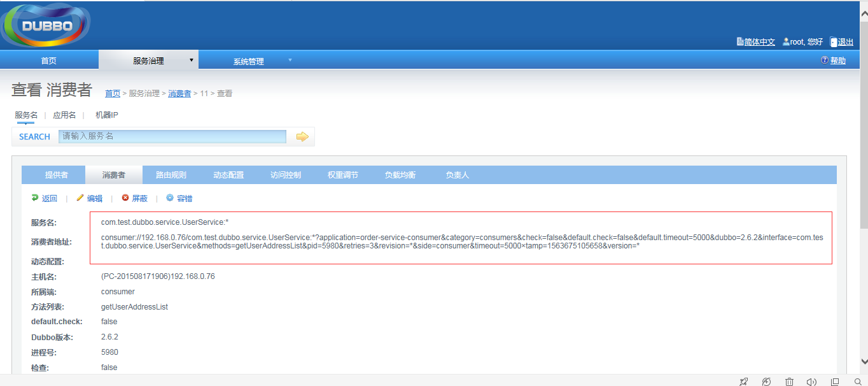The height and width of the screenshot is (386, 868).
Task: Click the root user icon
Action: pos(786,41)
